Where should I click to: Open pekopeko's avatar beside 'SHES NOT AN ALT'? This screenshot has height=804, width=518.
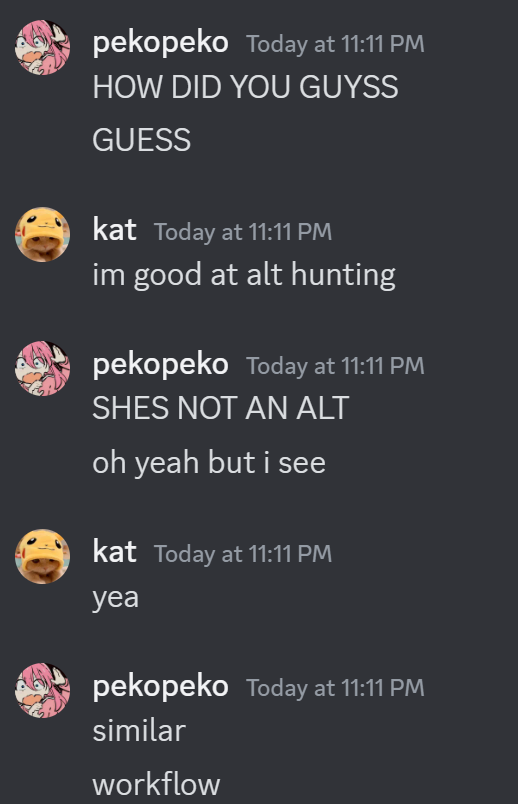pos(43,369)
